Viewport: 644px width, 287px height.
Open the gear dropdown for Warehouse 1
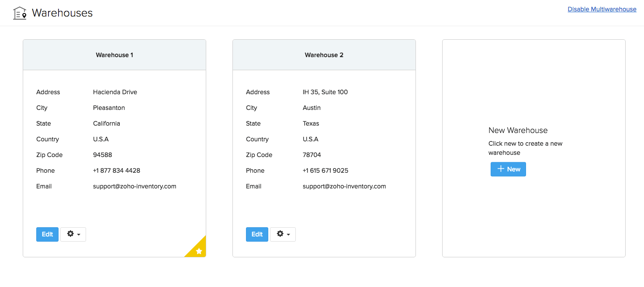73,234
